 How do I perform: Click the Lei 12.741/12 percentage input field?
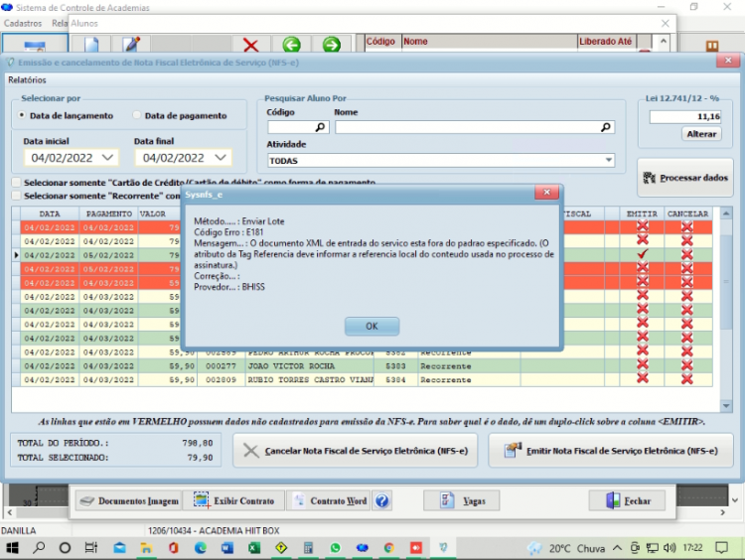tap(684, 117)
